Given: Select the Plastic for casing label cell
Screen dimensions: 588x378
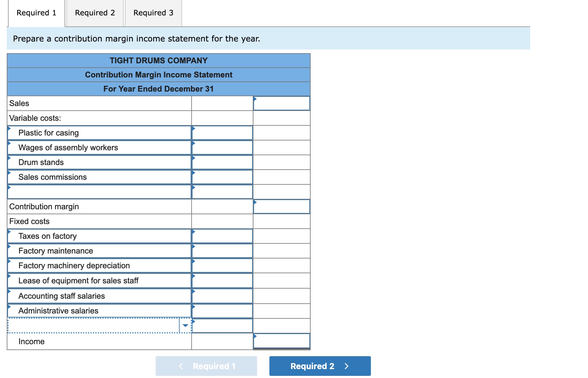Looking at the screenshot, I should [x=99, y=133].
